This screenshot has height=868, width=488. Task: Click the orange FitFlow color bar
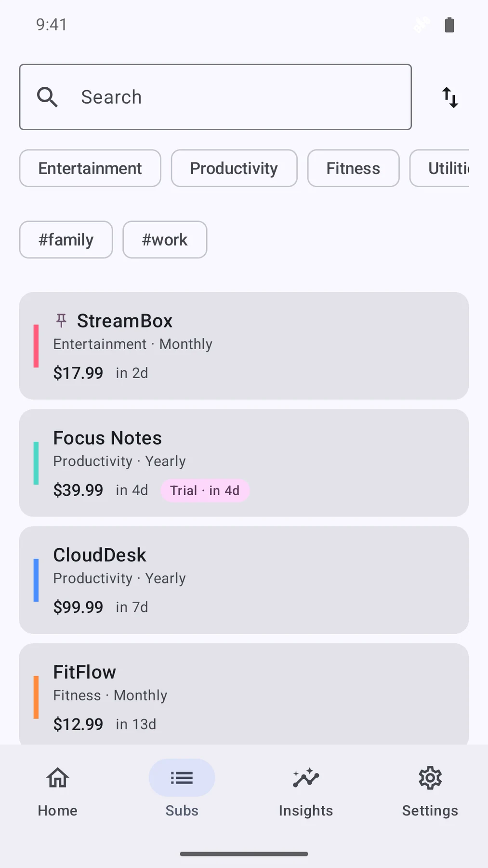tap(36, 697)
